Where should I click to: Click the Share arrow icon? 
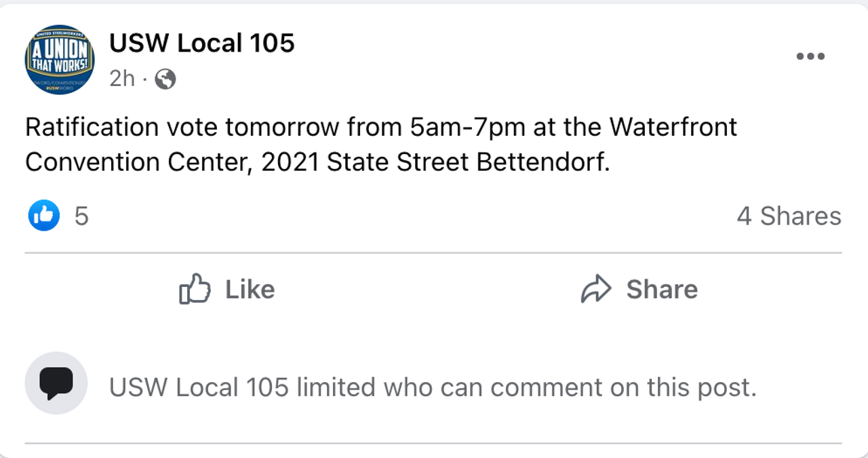596,289
